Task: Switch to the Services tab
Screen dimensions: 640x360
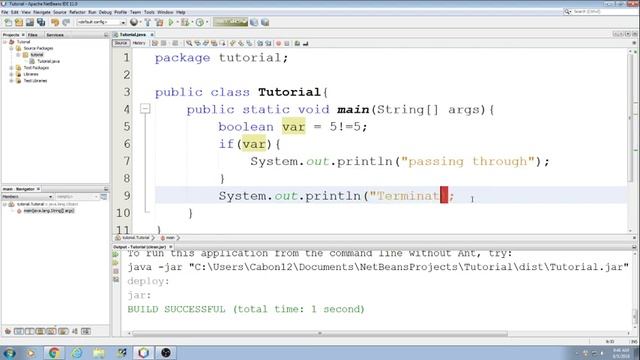Action: pos(55,35)
